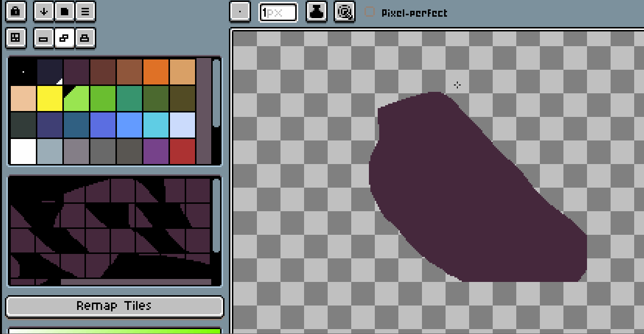Screen dimensions: 644x334
Task: Select the yellow swatch in the palette
Action: tap(49, 98)
